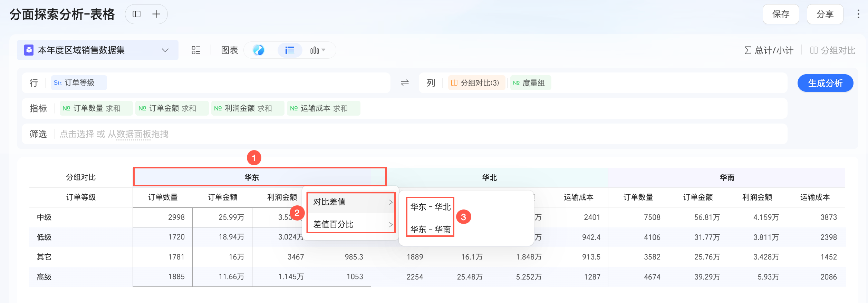Select the smart chart globe icon
Viewport: 868px width, 303px height.
259,50
